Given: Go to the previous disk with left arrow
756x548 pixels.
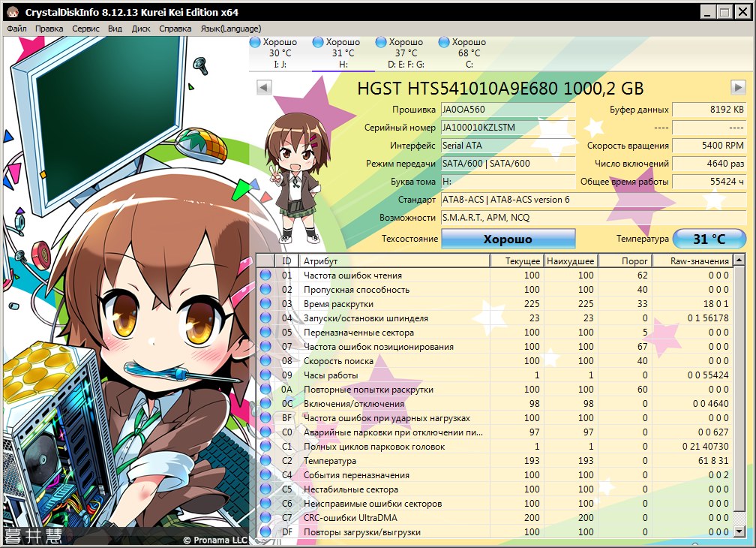Looking at the screenshot, I should 263,88.
